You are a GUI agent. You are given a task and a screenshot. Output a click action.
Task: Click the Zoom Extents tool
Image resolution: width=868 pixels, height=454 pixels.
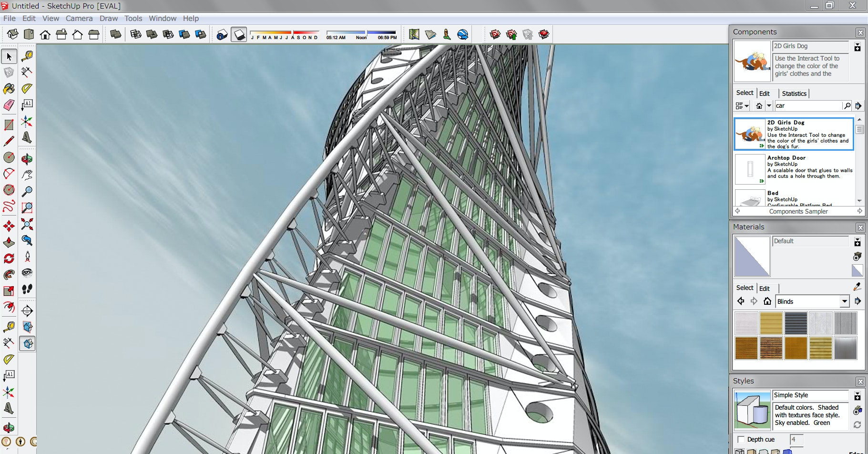pos(27,224)
